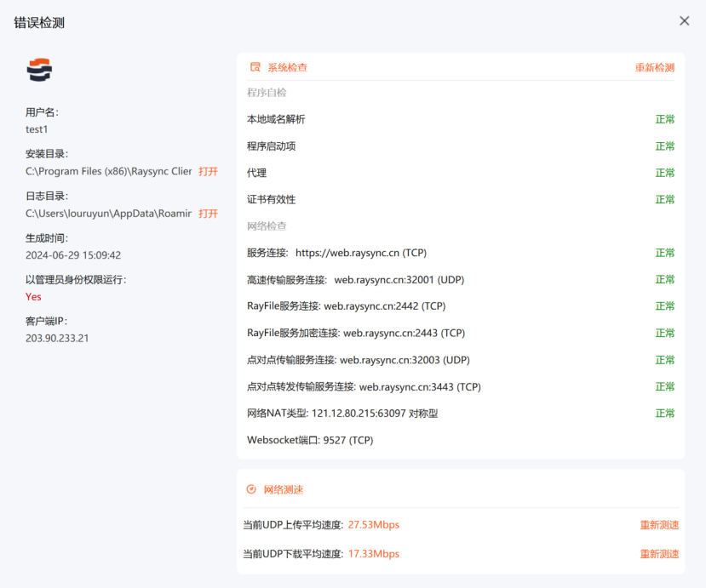Retest UDP upload speed with 重新测速
The width and height of the screenshot is (706, 588).
point(659,525)
